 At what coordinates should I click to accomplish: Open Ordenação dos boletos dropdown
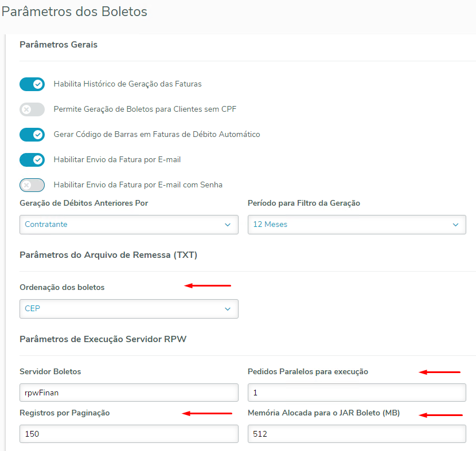tap(128, 309)
